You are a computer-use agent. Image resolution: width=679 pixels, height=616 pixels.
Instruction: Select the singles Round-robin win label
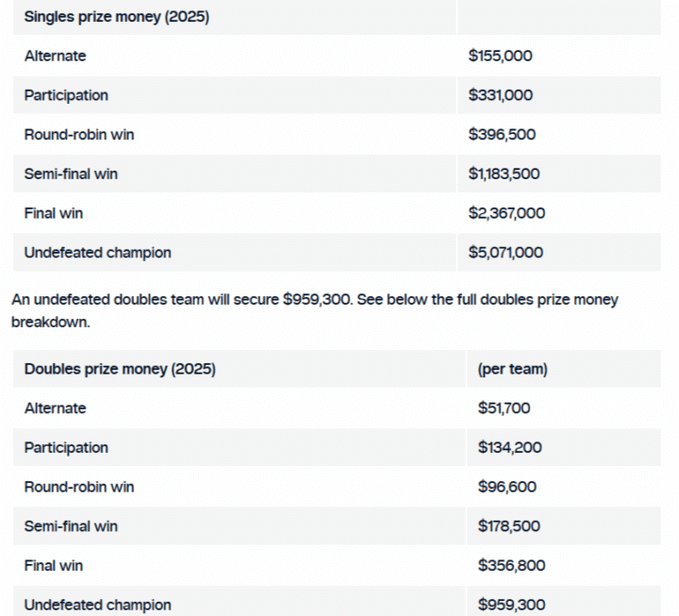(x=79, y=135)
